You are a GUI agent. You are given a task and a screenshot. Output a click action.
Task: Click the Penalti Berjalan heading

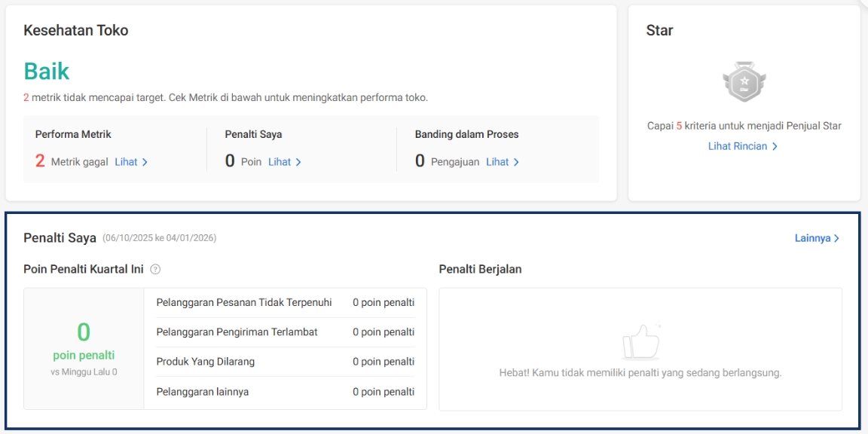click(x=481, y=270)
